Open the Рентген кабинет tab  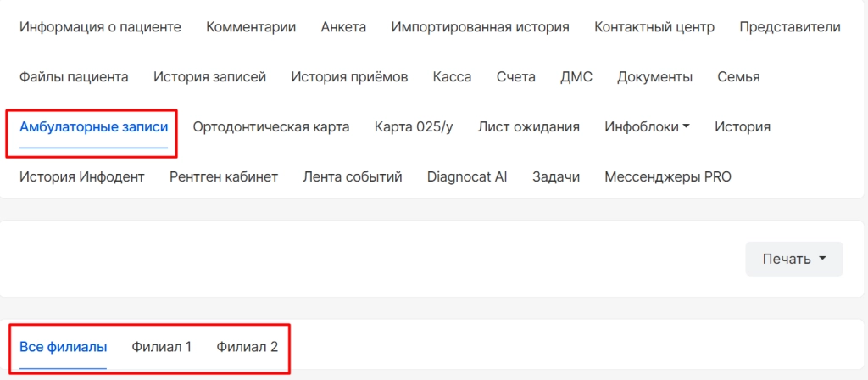point(224,177)
